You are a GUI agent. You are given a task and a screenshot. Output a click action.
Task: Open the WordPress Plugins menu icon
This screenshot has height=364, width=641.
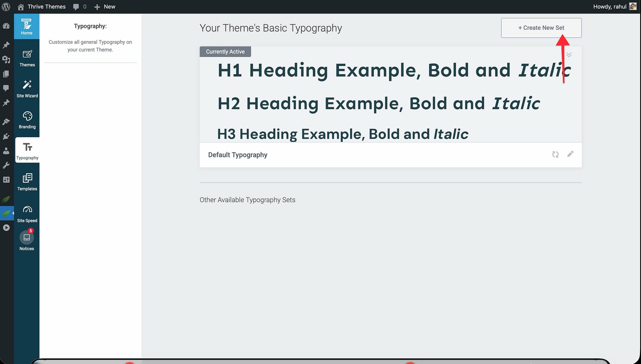coord(6,136)
